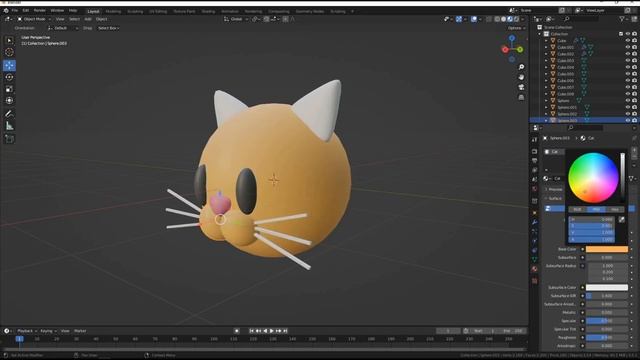This screenshot has width=640, height=360.
Task: Hide the Collection with its eye icon
Action: coord(628,34)
